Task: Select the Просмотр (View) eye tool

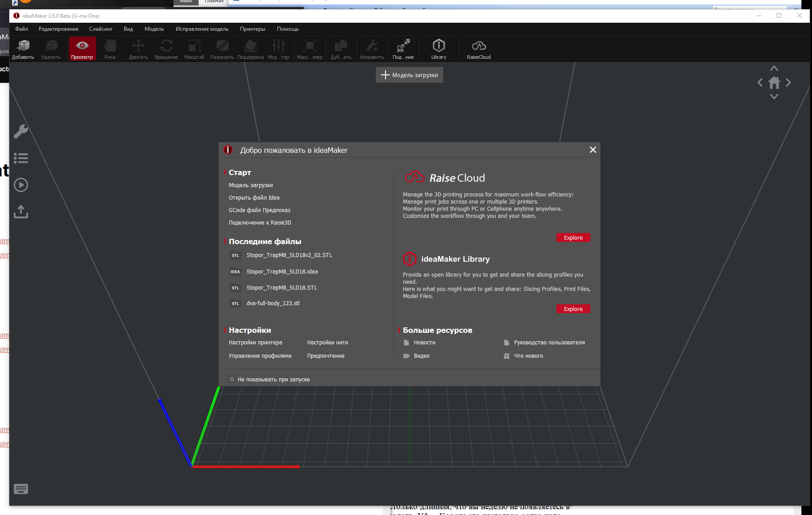Action: click(x=82, y=49)
